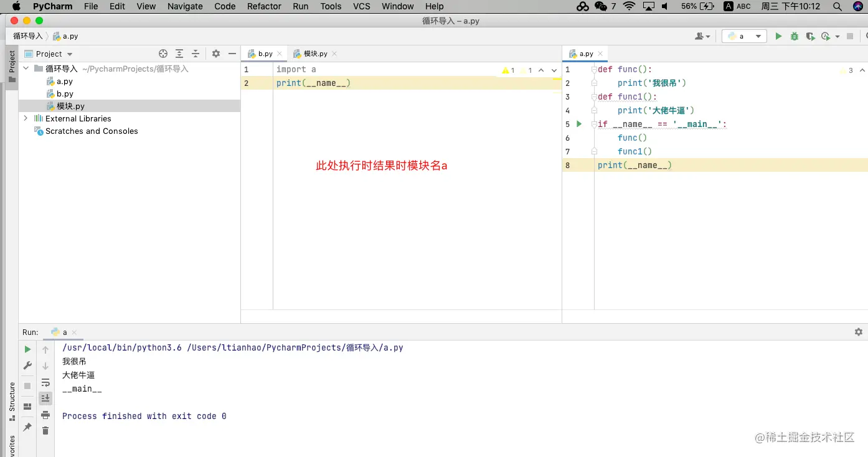Toggle scroll to end in Run console
Screen dimensions: 868x457
pyautogui.click(x=45, y=398)
